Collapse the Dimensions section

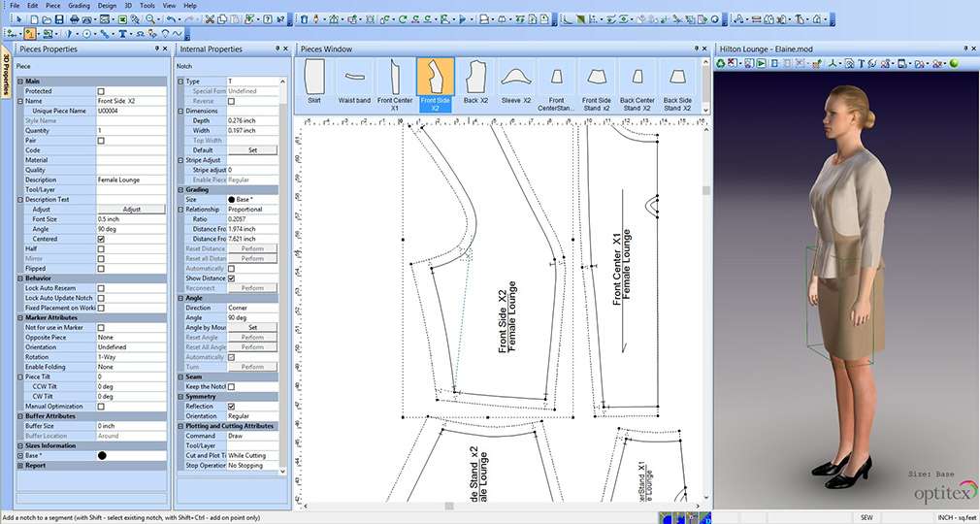click(180, 111)
